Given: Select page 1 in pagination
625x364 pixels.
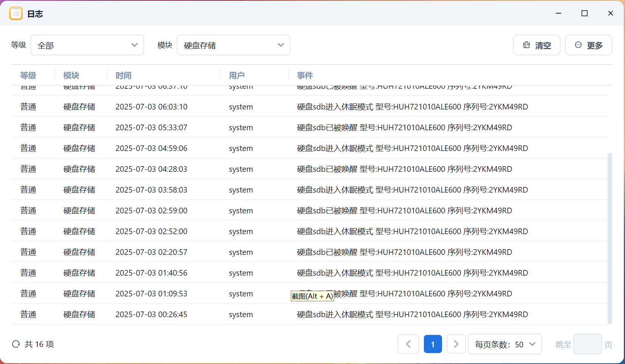Looking at the screenshot, I should point(433,344).
